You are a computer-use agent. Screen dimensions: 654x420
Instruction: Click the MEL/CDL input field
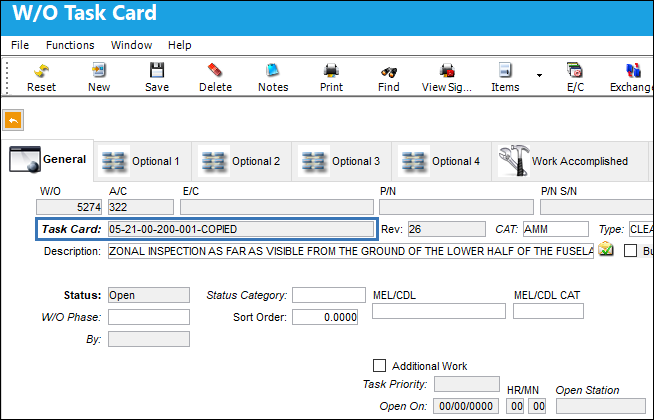click(x=439, y=311)
